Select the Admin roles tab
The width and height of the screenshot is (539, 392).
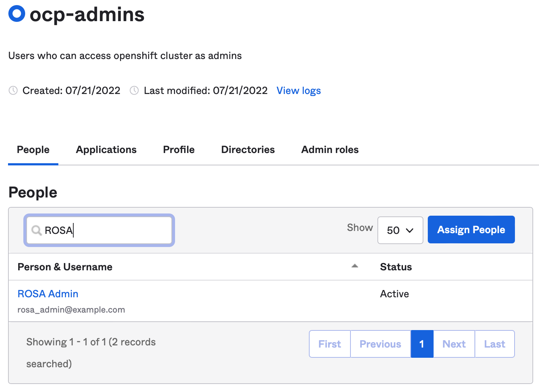(x=329, y=149)
